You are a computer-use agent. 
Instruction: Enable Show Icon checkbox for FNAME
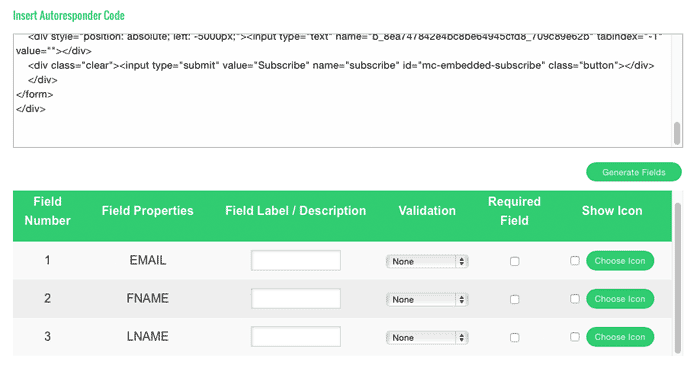(575, 299)
